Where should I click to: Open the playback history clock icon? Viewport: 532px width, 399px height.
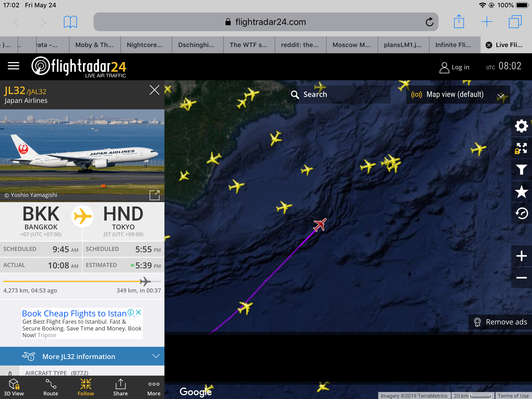pyautogui.click(x=521, y=214)
